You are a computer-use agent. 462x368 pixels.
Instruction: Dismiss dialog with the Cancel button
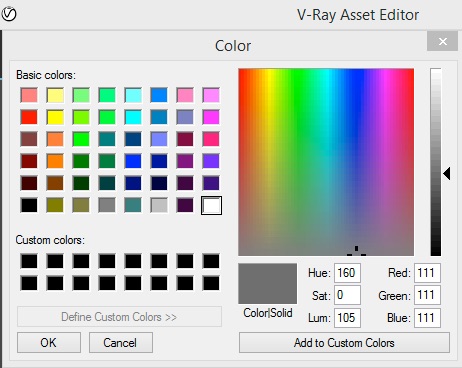coord(121,342)
